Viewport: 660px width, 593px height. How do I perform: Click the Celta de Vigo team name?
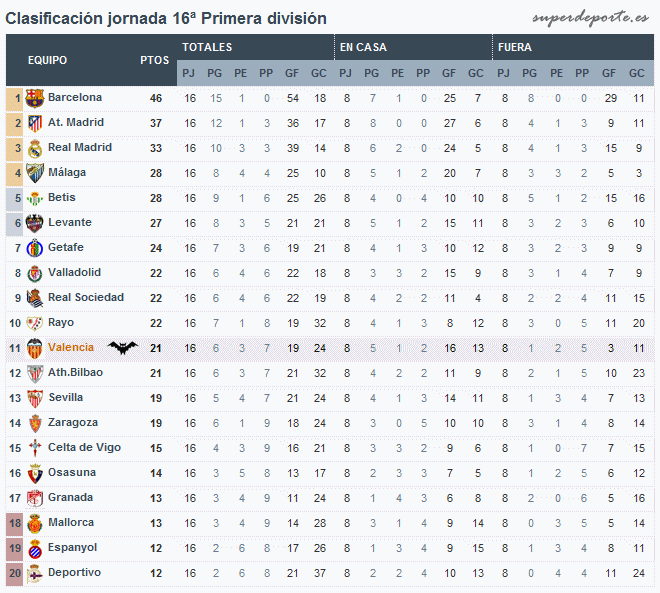click(84, 447)
